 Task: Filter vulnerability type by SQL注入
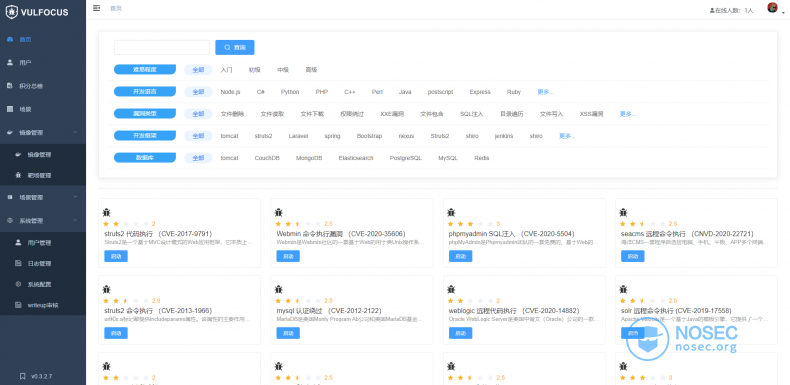[x=472, y=114]
